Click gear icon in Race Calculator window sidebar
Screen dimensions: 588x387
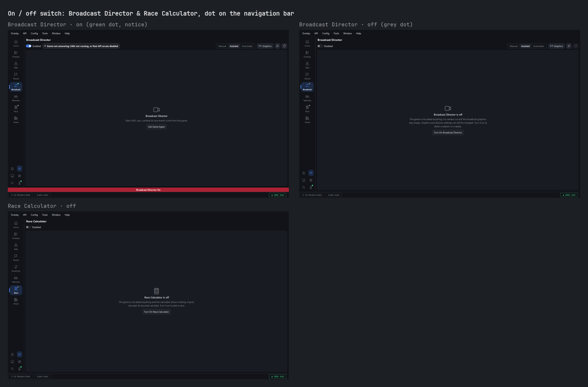point(20,362)
